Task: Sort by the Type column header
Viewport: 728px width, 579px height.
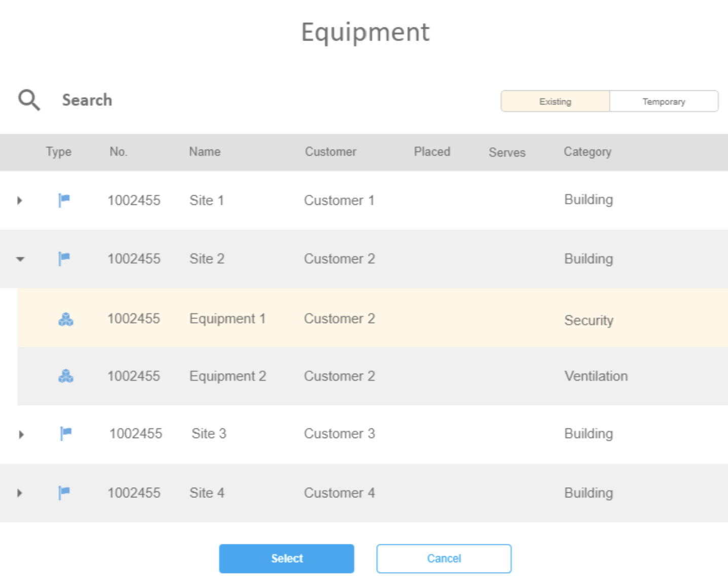Action: point(58,152)
